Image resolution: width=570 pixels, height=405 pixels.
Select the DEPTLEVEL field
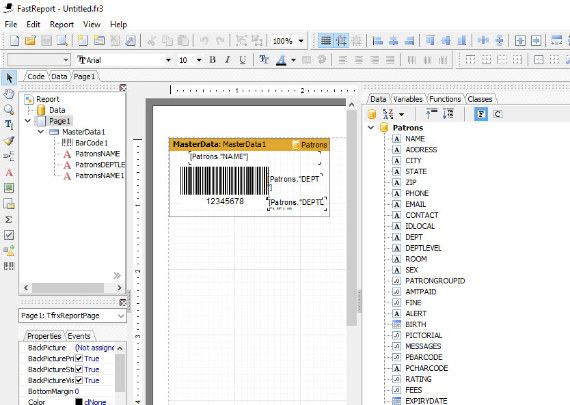point(424,248)
